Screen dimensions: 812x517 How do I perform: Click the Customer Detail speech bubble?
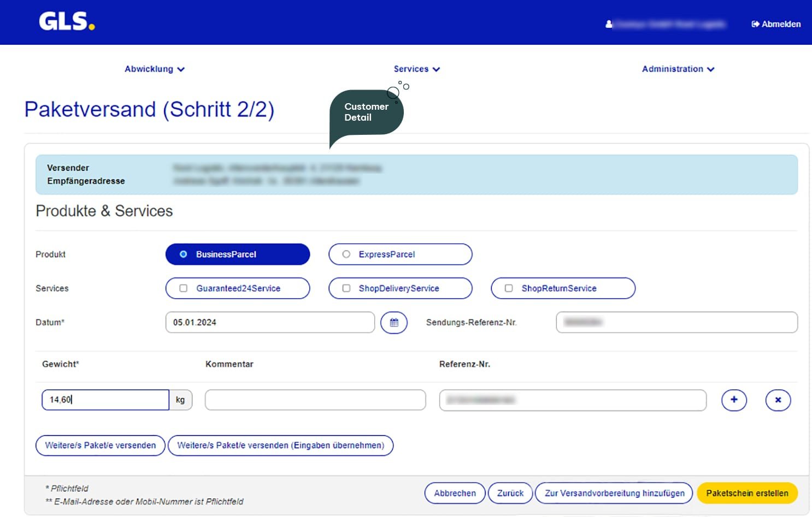pyautogui.click(x=366, y=112)
